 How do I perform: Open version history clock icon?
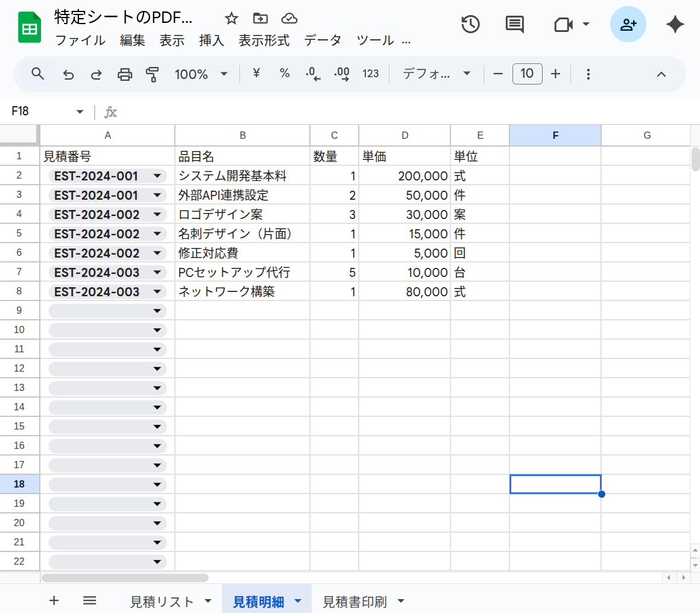click(x=470, y=24)
